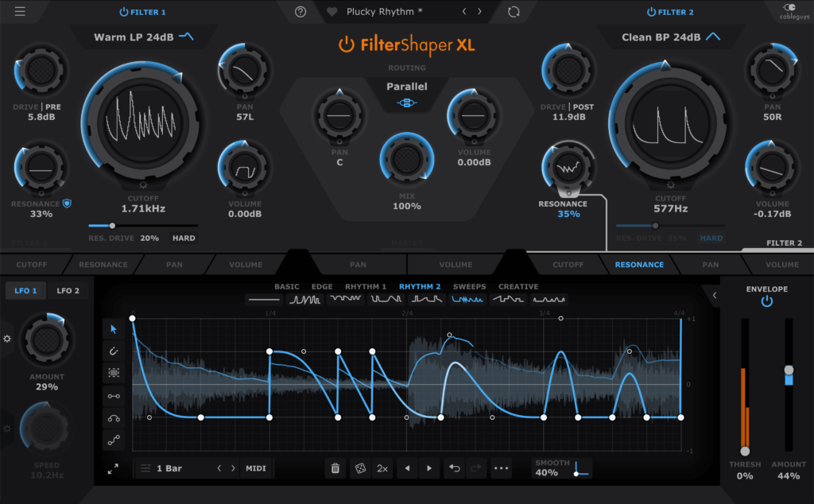Select the marquee selection tool
814x504 pixels.
pos(114,373)
